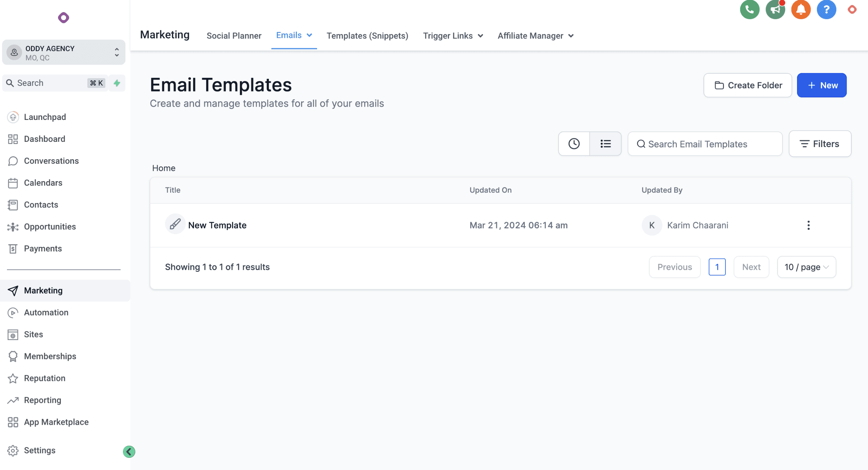Switch to list view toggle
868x470 pixels.
click(605, 144)
